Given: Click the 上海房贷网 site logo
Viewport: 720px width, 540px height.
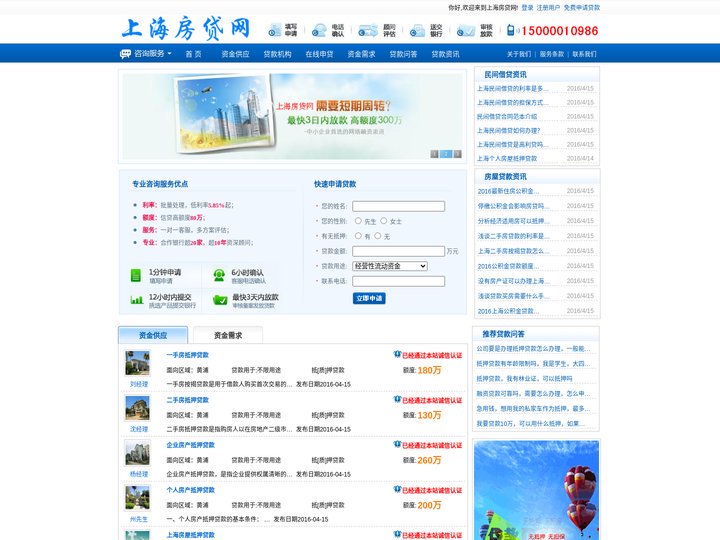Looking at the screenshot, I should click(x=186, y=28).
